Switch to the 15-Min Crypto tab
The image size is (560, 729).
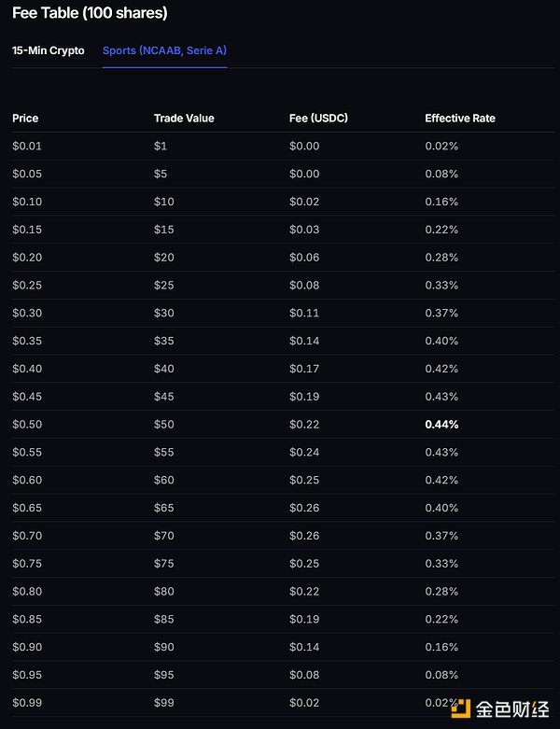pyautogui.click(x=48, y=50)
